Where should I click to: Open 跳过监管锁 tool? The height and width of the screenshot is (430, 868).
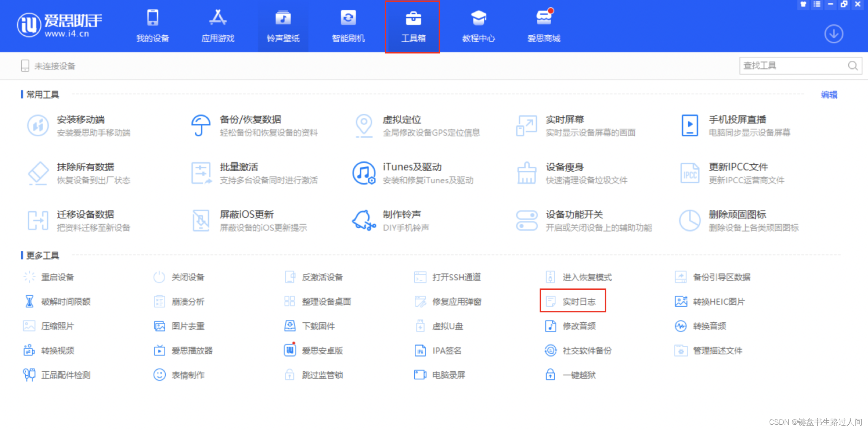click(314, 375)
